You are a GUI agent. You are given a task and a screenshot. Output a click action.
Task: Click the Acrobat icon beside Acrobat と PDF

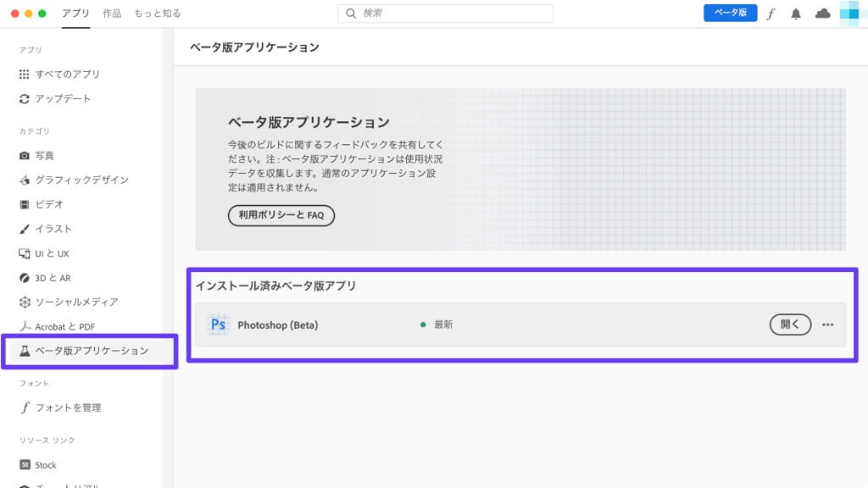pos(25,326)
